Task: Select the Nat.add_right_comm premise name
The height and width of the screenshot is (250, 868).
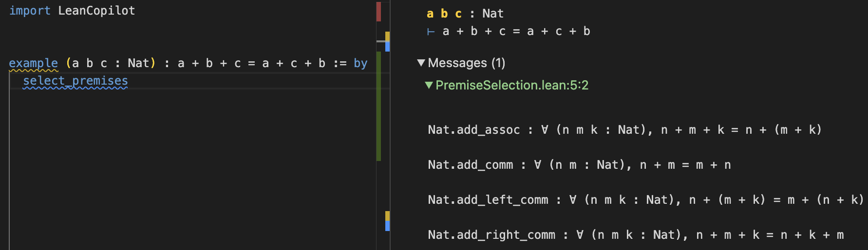Action: [491, 235]
